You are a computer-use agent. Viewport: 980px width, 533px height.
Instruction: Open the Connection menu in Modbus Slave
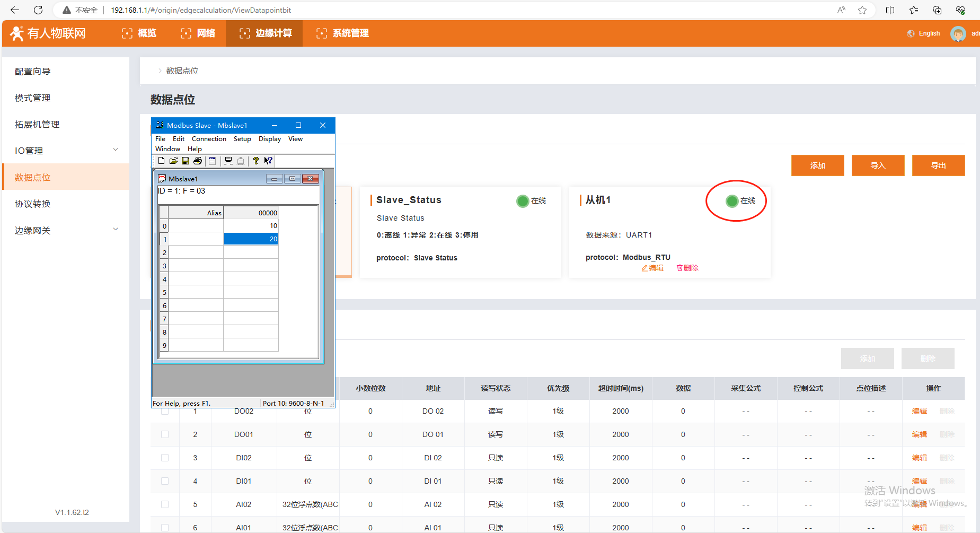coord(209,139)
